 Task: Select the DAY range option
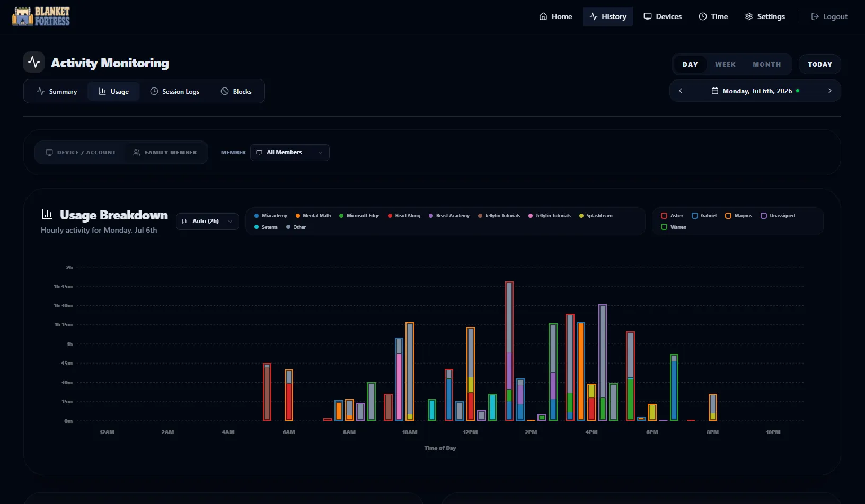[690, 64]
